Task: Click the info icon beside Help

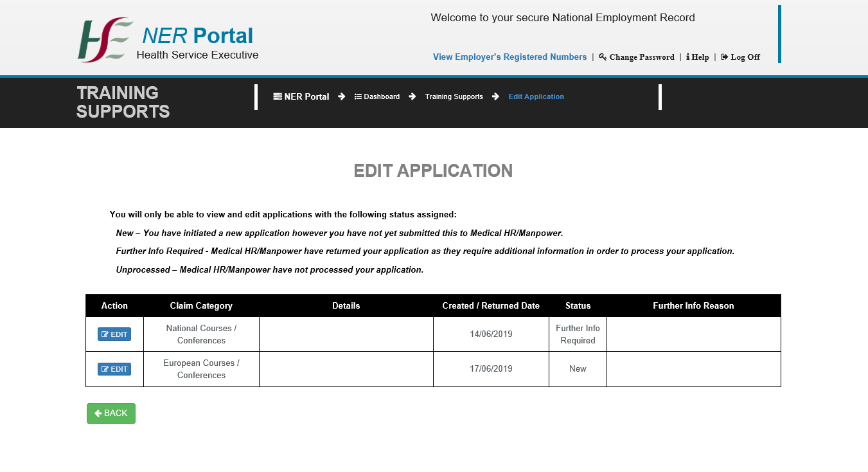Action: click(x=687, y=57)
